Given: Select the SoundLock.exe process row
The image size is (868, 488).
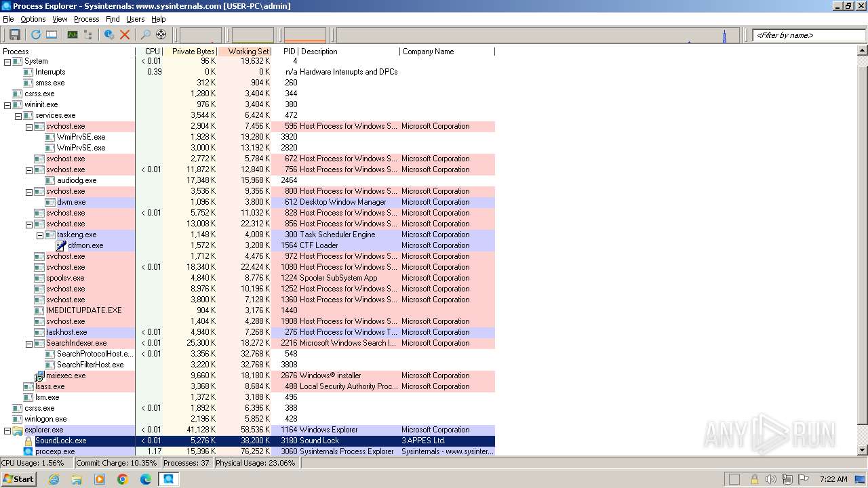Looking at the screenshot, I should 248,441.
